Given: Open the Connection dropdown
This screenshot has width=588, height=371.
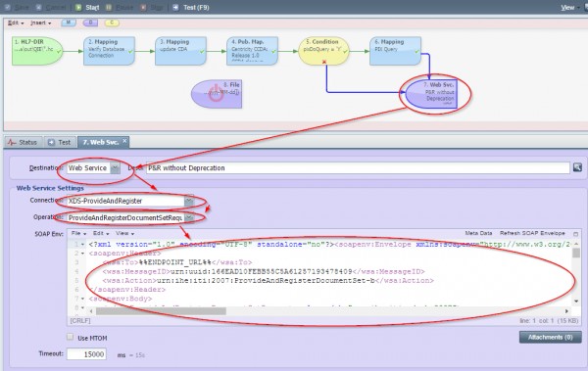Looking at the screenshot, I should (x=189, y=201).
